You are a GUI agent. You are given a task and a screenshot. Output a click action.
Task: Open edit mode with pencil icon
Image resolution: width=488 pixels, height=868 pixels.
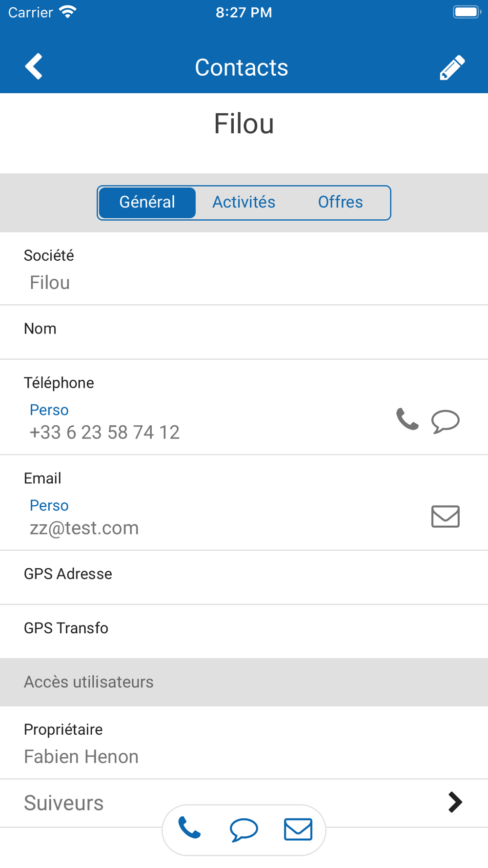pos(452,67)
